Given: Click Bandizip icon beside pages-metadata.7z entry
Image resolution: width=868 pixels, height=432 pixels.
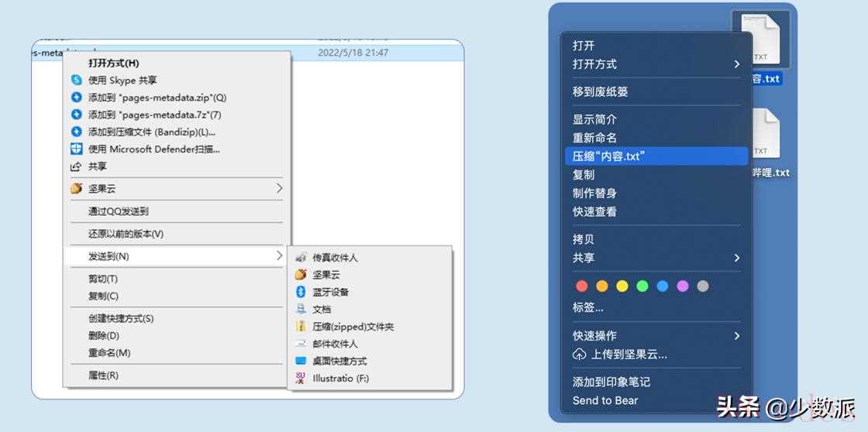Looking at the screenshot, I should tap(77, 115).
